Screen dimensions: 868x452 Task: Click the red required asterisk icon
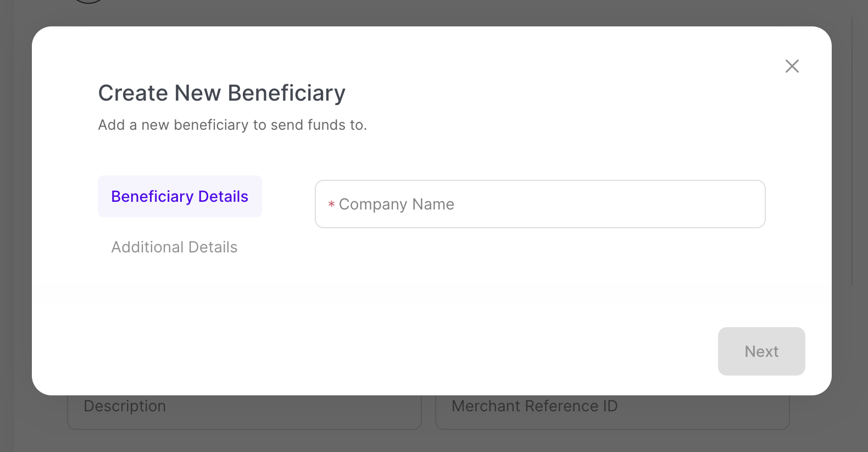pyautogui.click(x=331, y=205)
